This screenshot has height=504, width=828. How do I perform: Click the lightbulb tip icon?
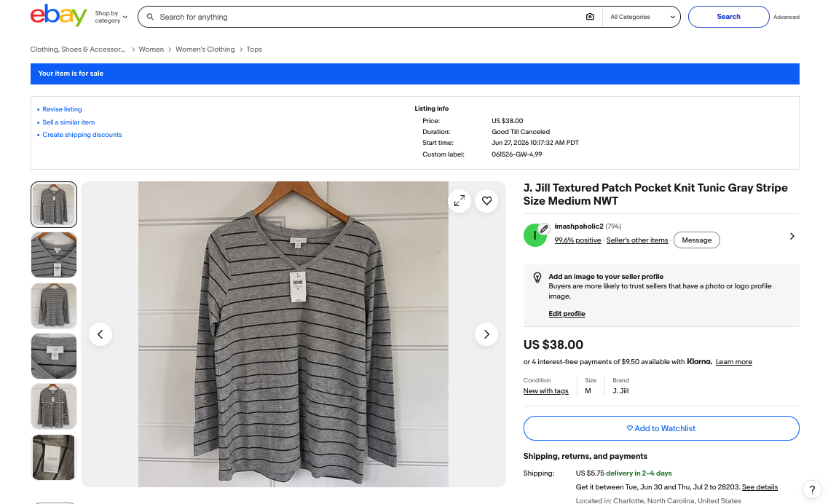(537, 277)
